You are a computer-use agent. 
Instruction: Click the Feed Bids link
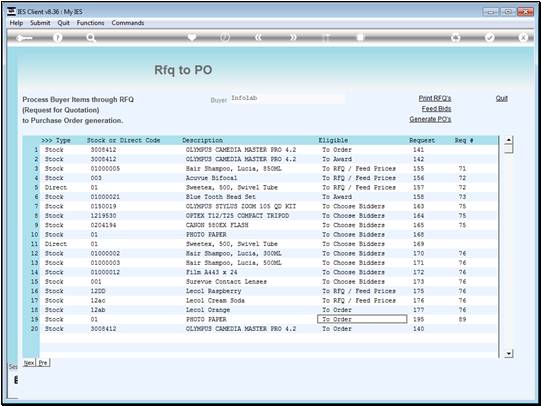click(x=436, y=109)
